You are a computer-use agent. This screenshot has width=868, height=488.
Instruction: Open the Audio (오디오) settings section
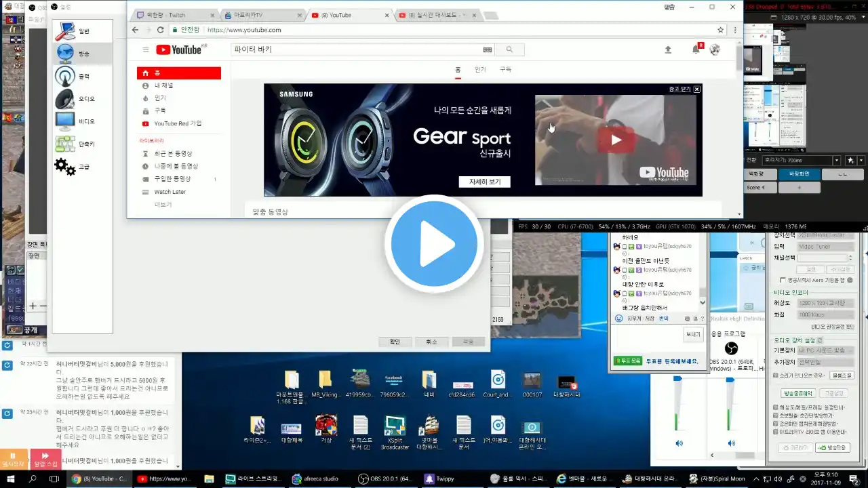click(81, 99)
